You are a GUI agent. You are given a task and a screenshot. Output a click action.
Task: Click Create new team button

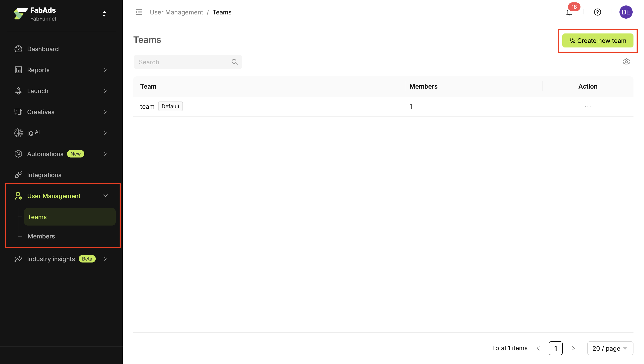pos(597,41)
